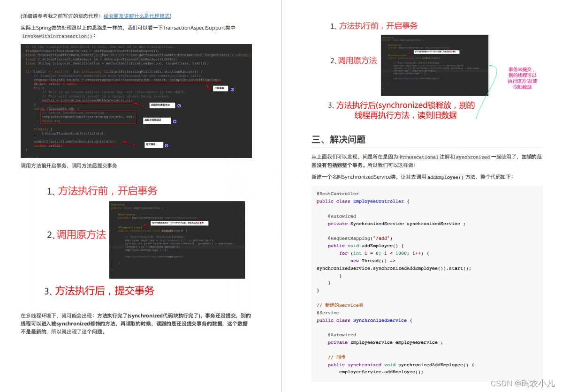Click the step 方法执行后(synchronized锁释放

(402, 110)
